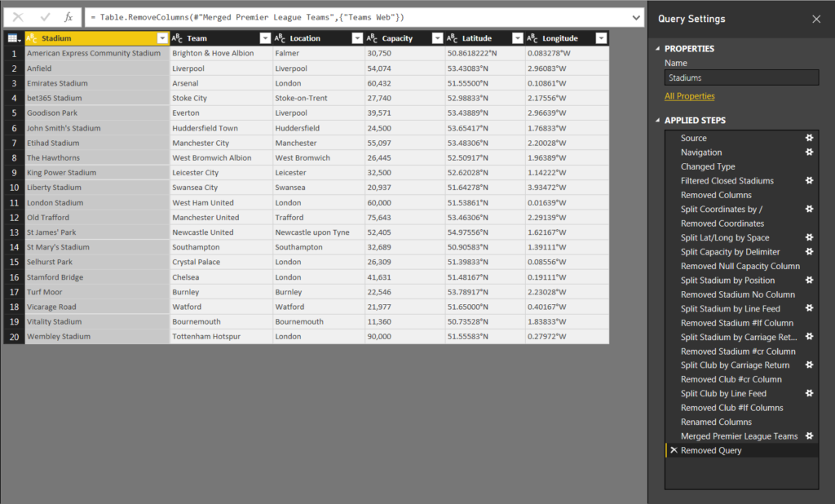Open gear for Split Stadium by Position
This screenshot has height=504, width=835.
[x=810, y=280]
